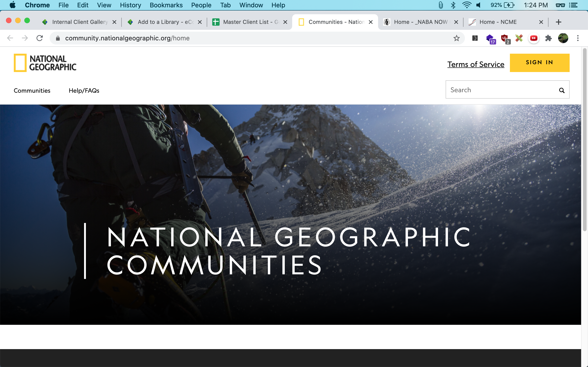This screenshot has height=367, width=588.
Task: Reload the current page
Action: 40,38
